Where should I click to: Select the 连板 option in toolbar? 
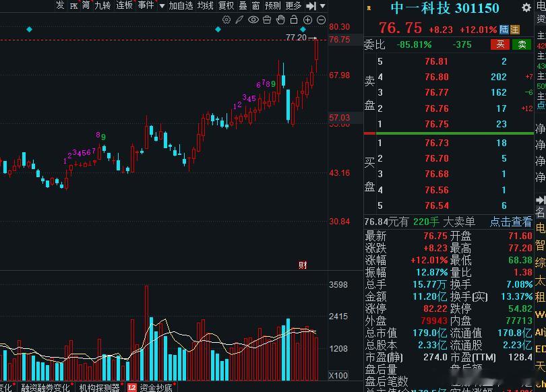(x=124, y=5)
